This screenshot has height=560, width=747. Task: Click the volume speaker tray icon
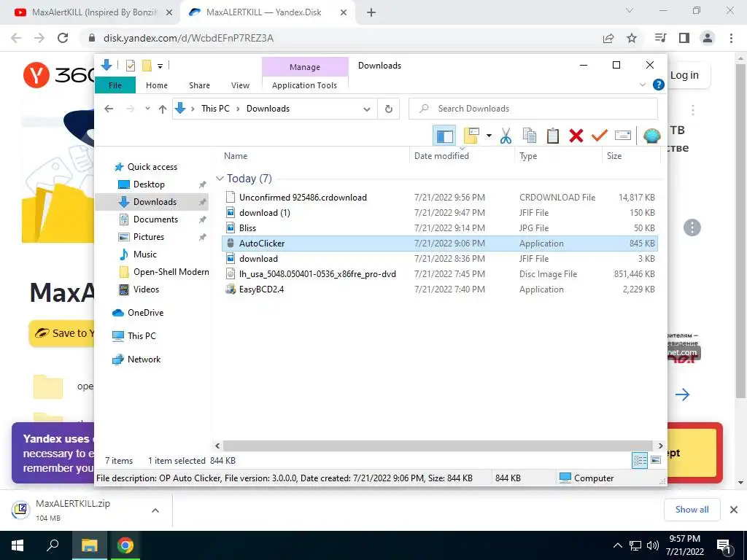coord(653,545)
